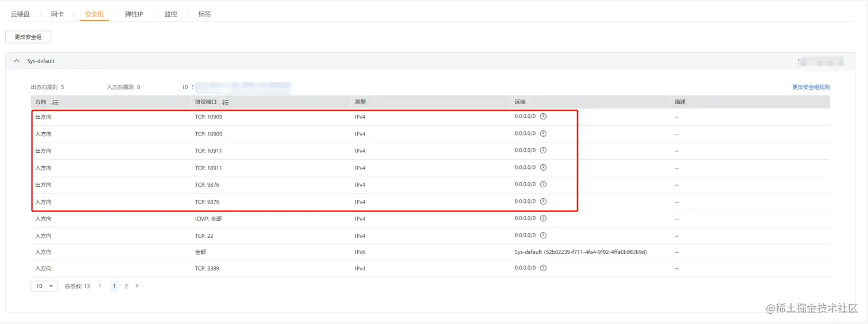Image resolution: width=868 pixels, height=324 pixels.
Task: Go to the 弹性IP tab
Action: coord(134,14)
